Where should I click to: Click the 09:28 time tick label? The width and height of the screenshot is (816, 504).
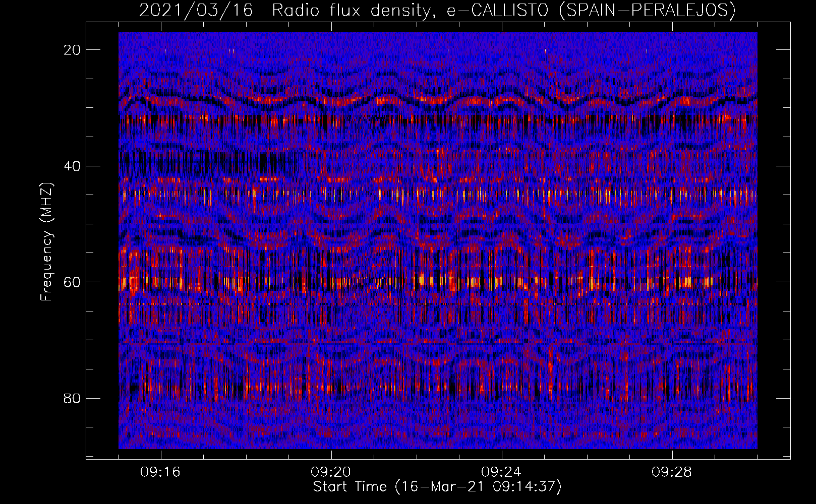coord(672,472)
